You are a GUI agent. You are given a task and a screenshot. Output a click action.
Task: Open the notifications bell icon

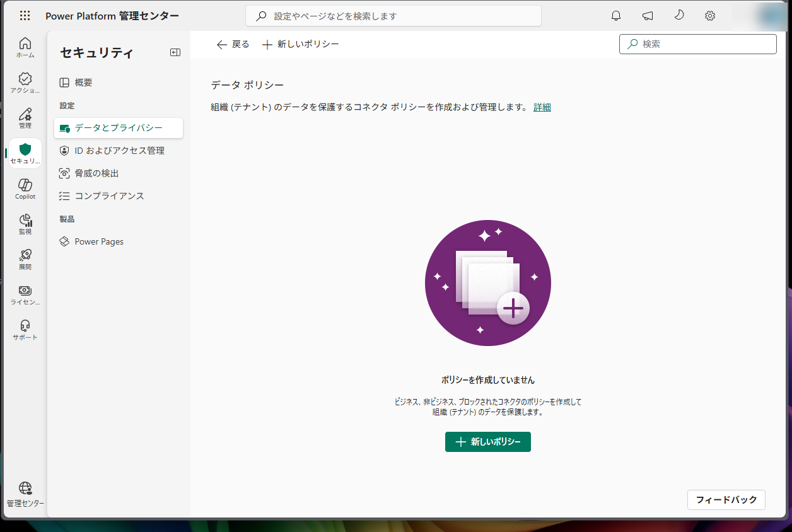[616, 16]
